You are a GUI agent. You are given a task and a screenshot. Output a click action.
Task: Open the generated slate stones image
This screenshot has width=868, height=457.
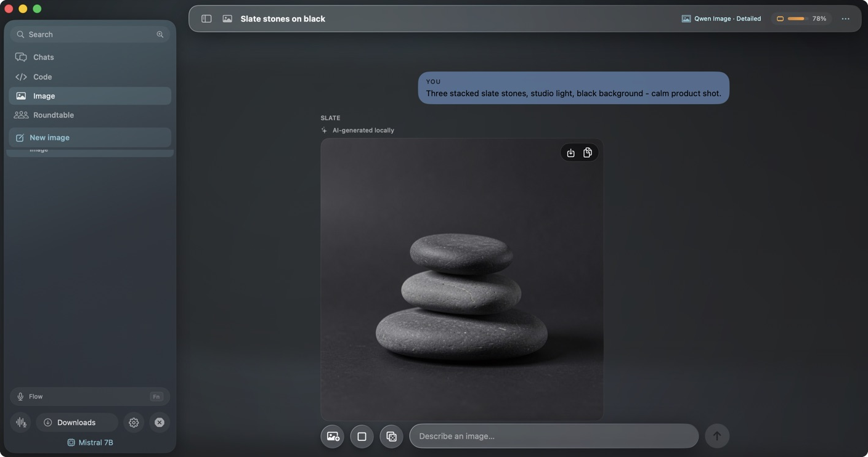click(x=462, y=280)
